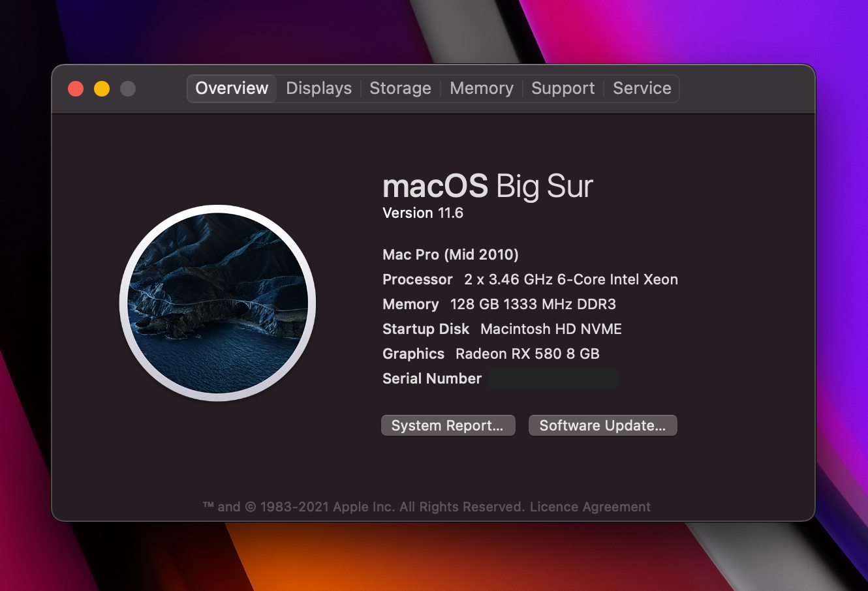Viewport: 868px width, 591px height.
Task: Close the About This Mac window
Action: tap(76, 89)
